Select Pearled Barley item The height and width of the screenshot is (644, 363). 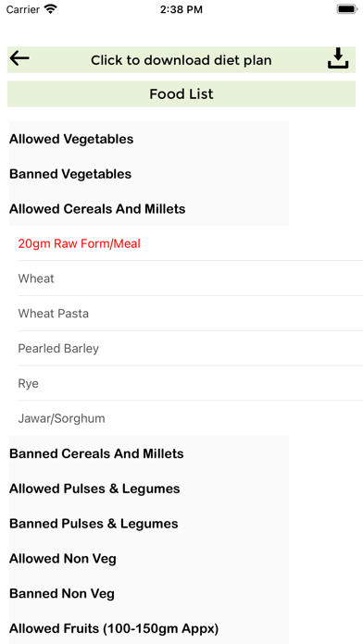point(190,348)
